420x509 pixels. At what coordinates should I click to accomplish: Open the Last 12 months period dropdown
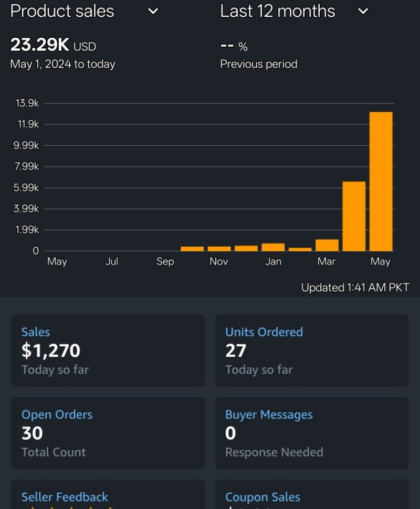(x=362, y=11)
